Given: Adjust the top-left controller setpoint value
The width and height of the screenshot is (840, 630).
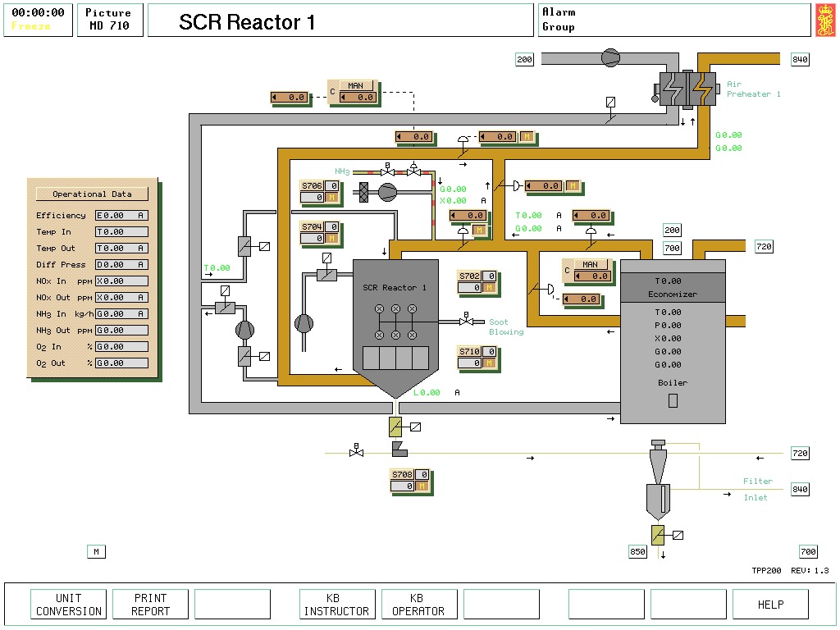Looking at the screenshot, I should click(x=290, y=98).
